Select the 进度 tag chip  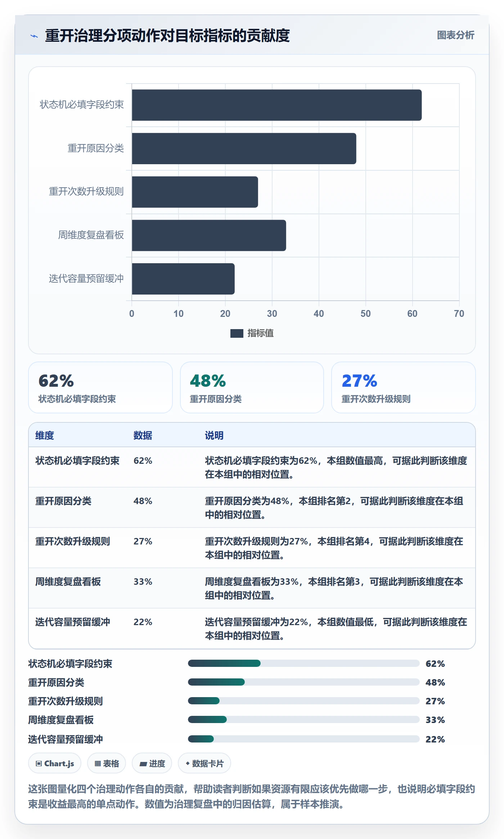152,763
